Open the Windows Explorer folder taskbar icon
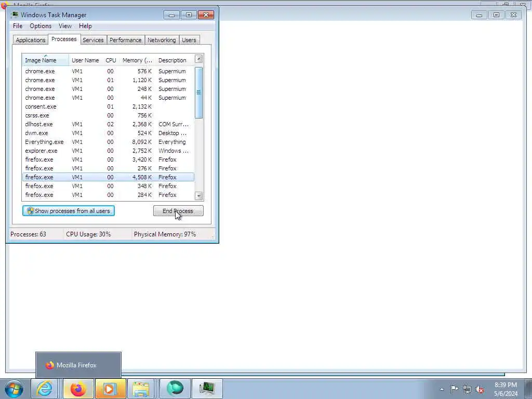The image size is (532, 399). pyautogui.click(x=141, y=389)
